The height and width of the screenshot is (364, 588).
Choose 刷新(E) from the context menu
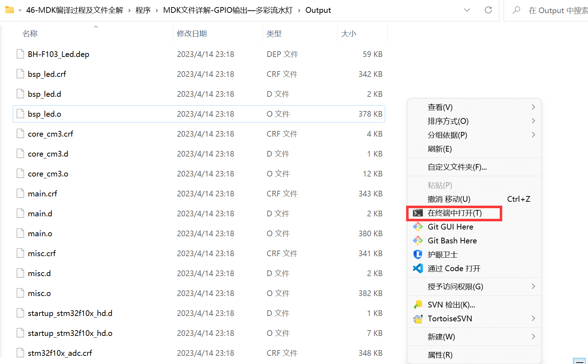pyautogui.click(x=440, y=149)
